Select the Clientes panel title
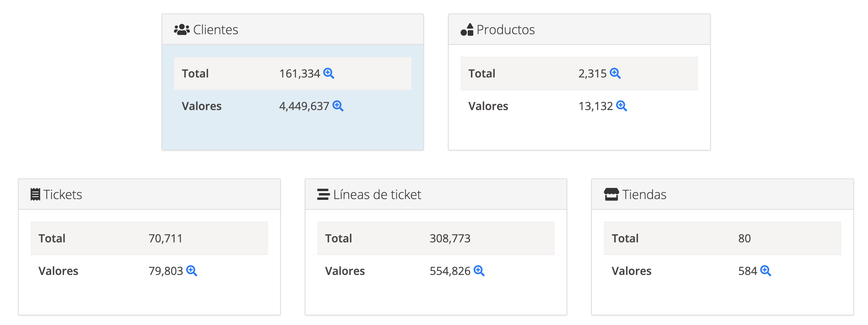This screenshot has height=325, width=868. 215,30
